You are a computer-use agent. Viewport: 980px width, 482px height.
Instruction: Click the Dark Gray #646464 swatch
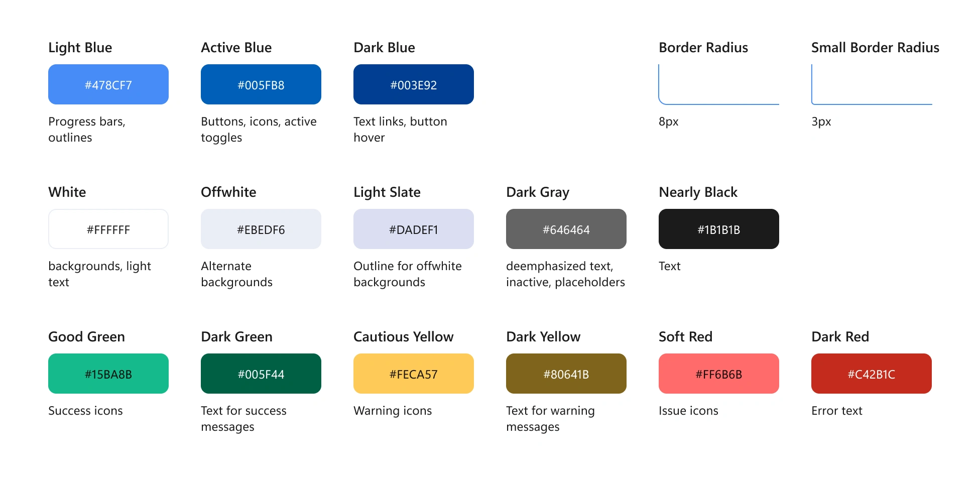566,229
